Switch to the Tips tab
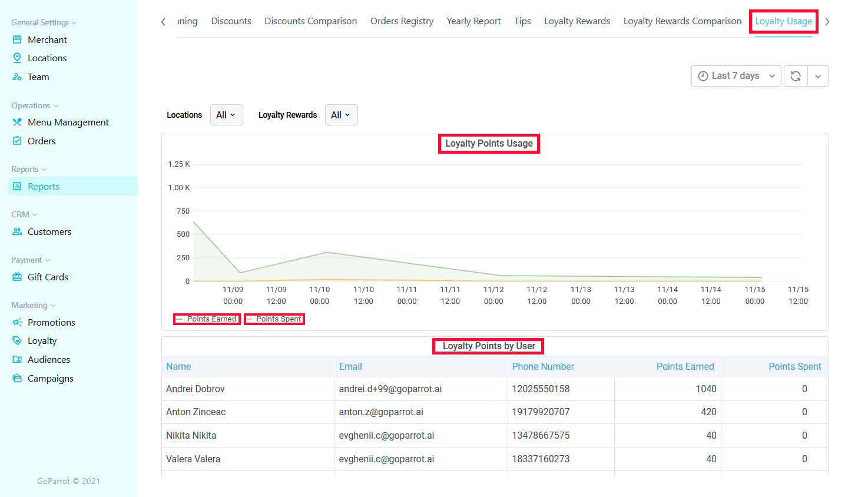 pyautogui.click(x=522, y=21)
